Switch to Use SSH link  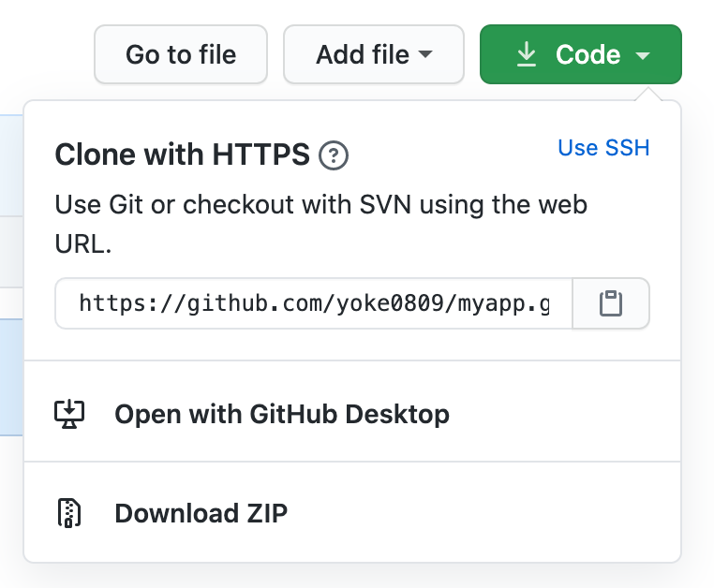603,147
